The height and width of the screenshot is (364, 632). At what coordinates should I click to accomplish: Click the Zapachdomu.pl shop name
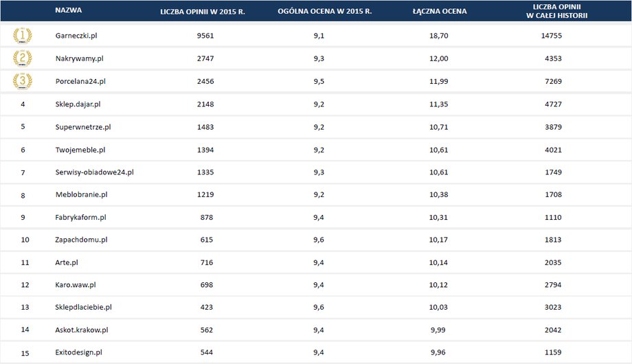pos(82,240)
